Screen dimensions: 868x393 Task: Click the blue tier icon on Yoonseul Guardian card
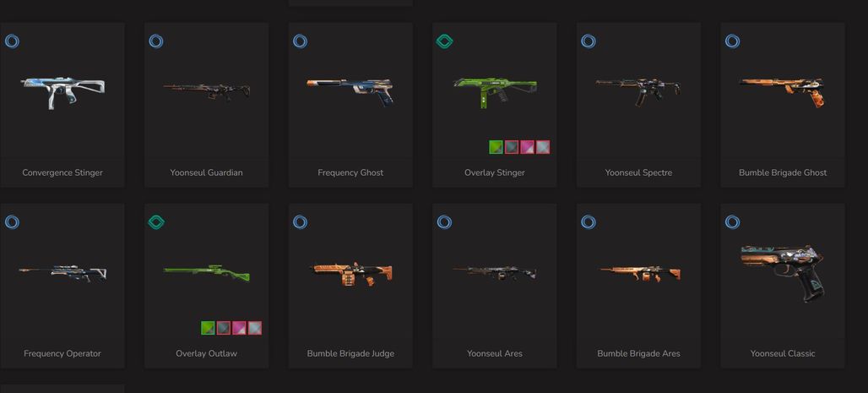(x=156, y=41)
